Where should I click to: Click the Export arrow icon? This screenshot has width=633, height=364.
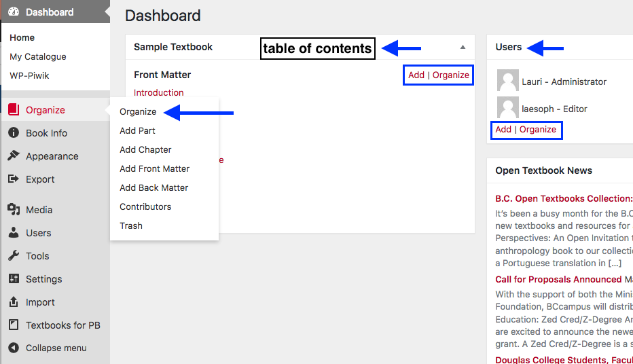(x=14, y=179)
